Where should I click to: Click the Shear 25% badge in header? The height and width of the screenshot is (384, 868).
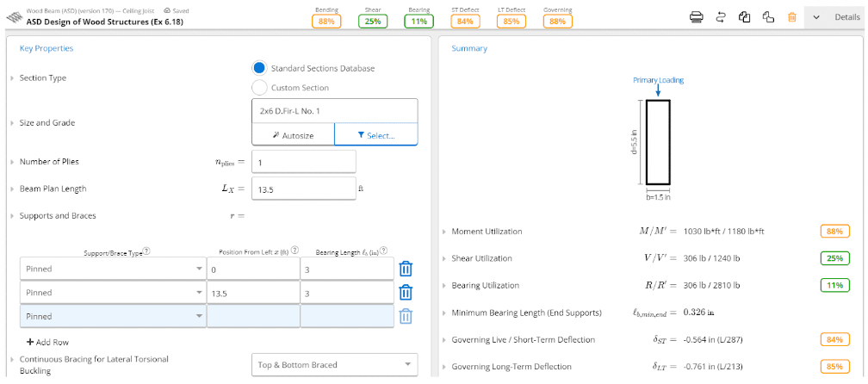373,21
